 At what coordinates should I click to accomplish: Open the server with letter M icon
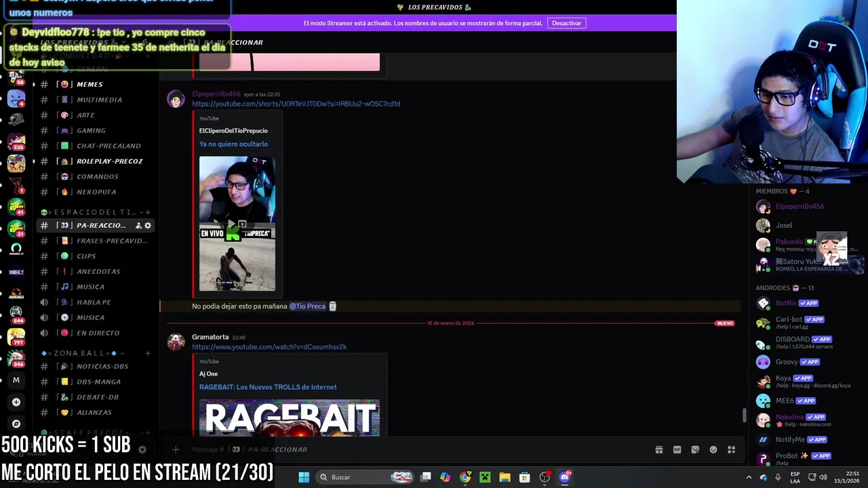(x=16, y=380)
